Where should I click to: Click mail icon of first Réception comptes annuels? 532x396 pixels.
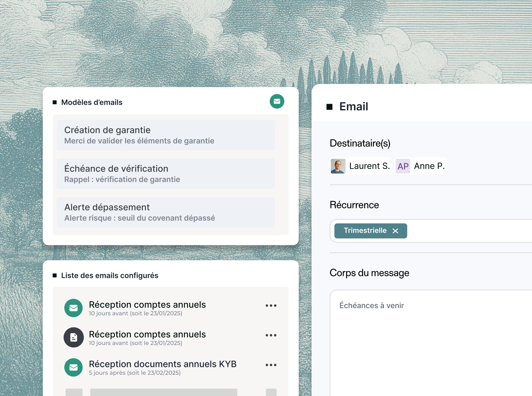[x=73, y=308]
